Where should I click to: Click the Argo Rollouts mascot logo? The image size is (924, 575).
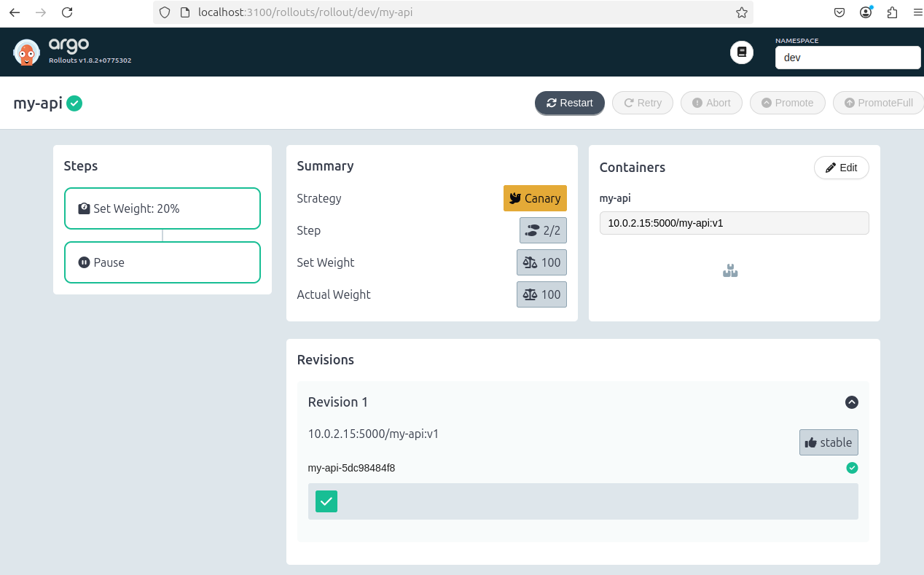pos(27,52)
